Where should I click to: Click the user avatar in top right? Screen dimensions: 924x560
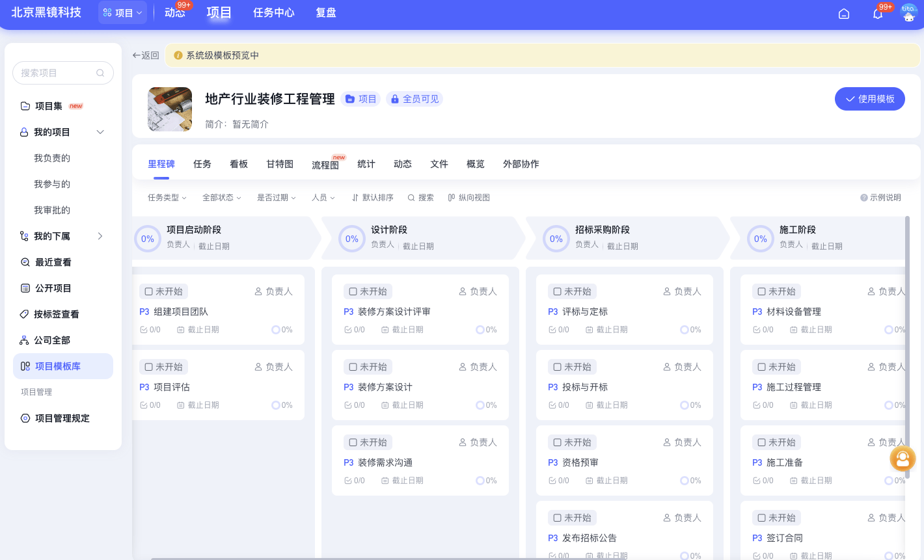(x=908, y=13)
